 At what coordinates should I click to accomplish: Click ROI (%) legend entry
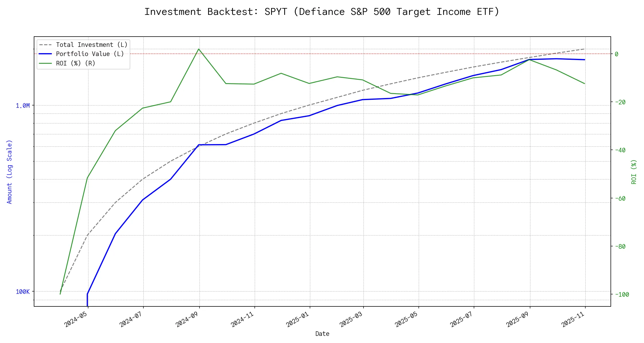pos(76,63)
